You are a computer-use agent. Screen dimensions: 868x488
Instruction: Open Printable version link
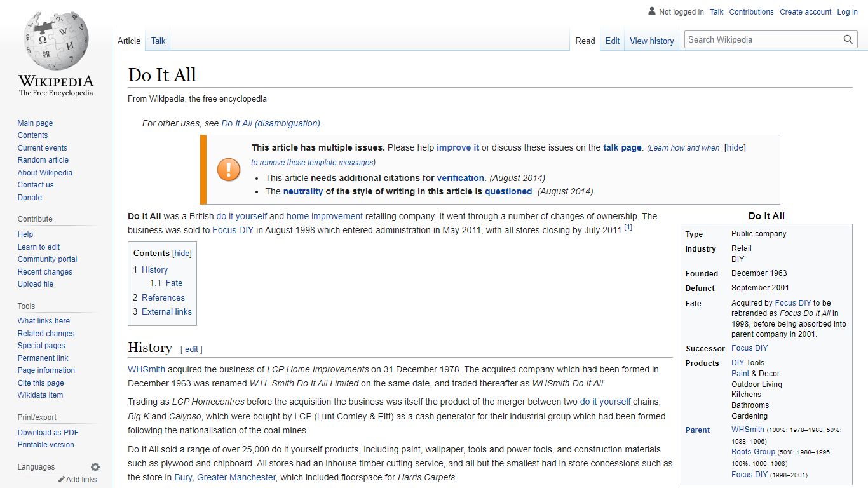[x=46, y=445]
